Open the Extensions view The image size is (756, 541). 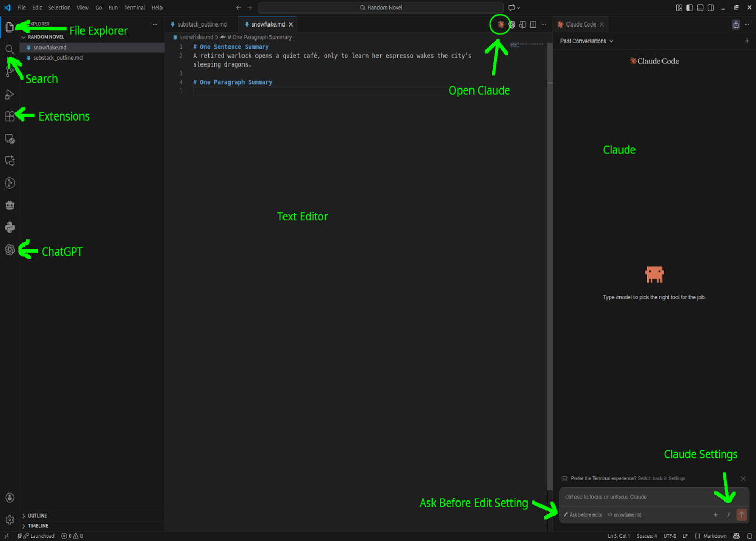[9, 116]
